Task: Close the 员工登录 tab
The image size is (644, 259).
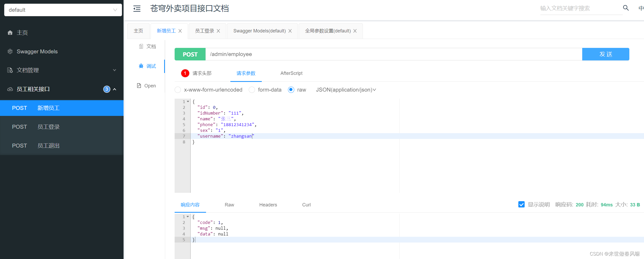Action: pos(218,31)
